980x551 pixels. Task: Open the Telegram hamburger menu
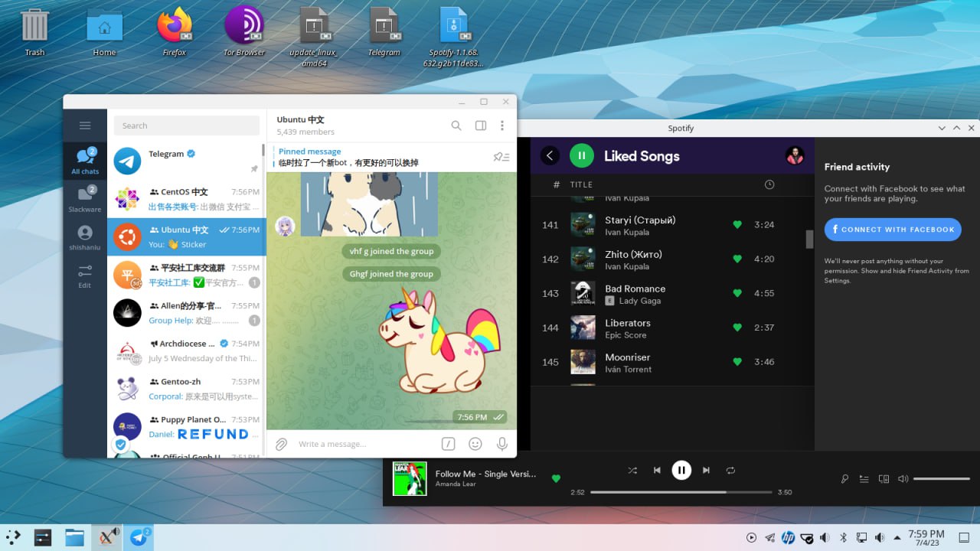85,126
